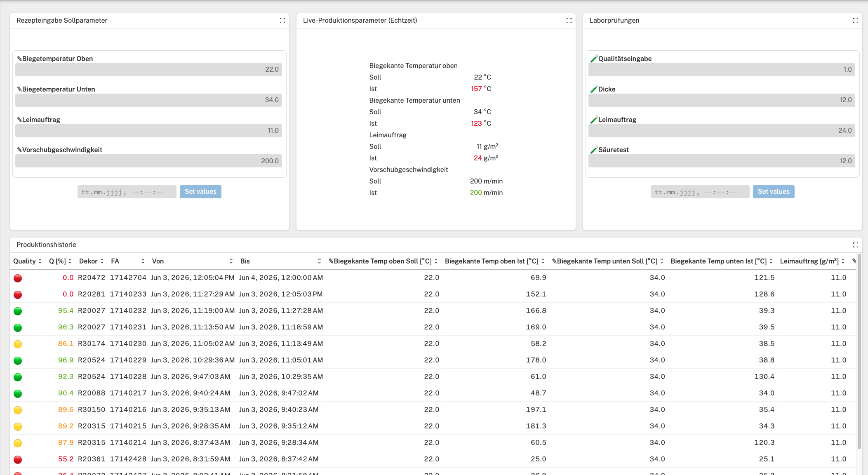Expand the Produktionshistorie panel to fullscreen

(856, 245)
